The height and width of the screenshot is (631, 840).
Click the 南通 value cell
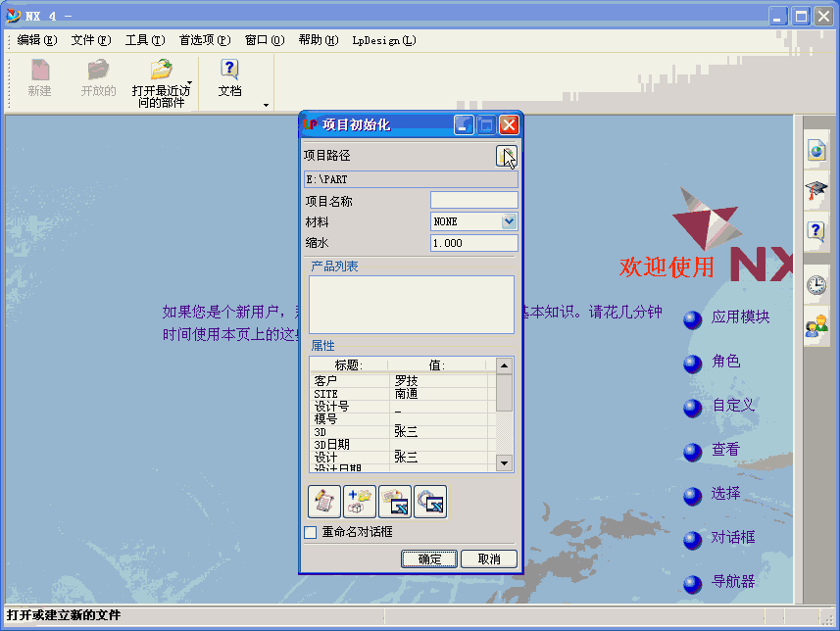[439, 394]
